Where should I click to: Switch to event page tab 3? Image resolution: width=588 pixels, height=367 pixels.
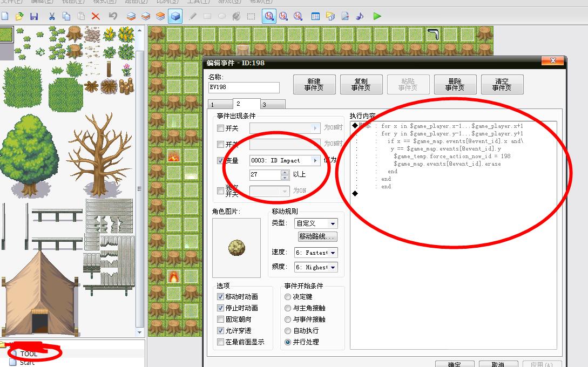(x=273, y=105)
